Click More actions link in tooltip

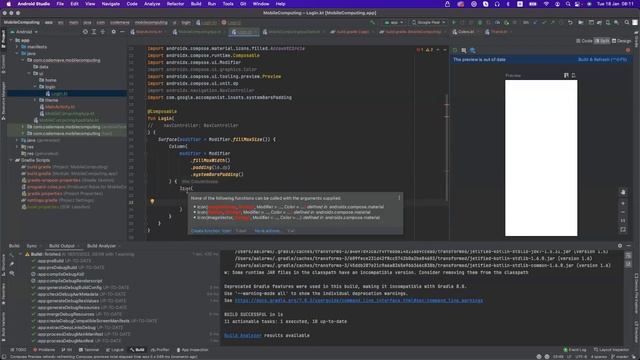point(267,231)
